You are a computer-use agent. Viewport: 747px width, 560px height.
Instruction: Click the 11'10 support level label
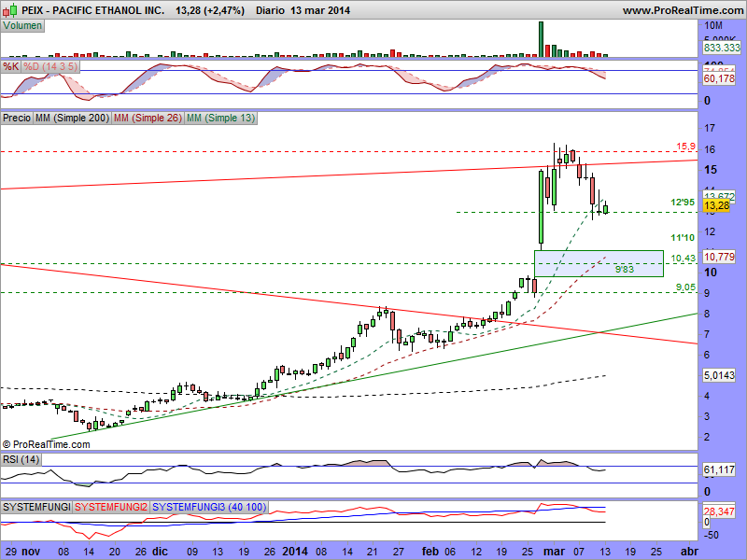point(683,237)
